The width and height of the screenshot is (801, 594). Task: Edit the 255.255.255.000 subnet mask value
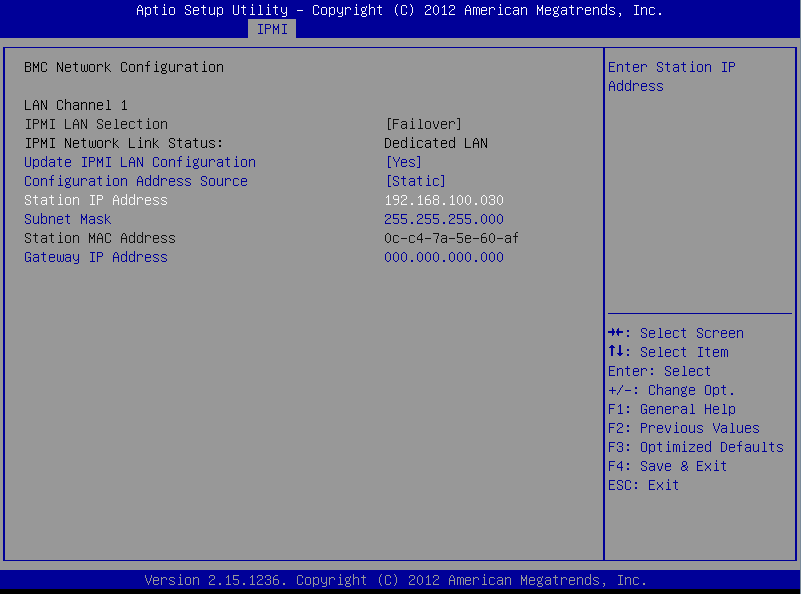click(x=444, y=219)
